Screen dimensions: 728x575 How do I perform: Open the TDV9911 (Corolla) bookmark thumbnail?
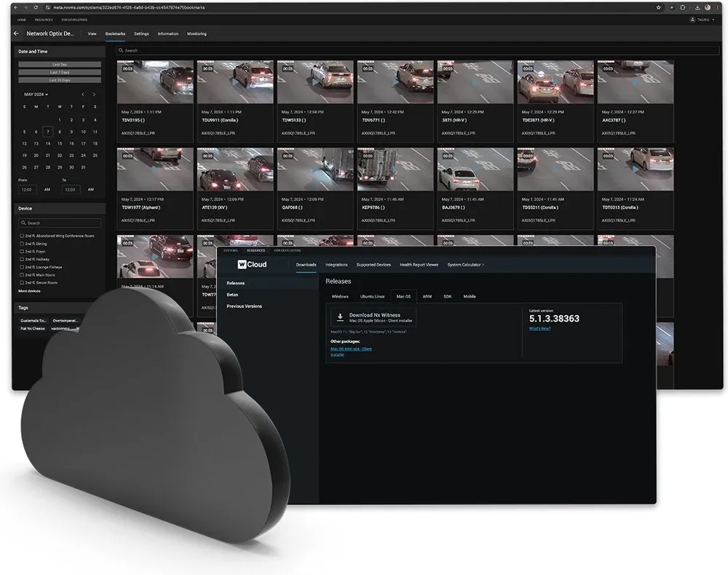pyautogui.click(x=235, y=82)
